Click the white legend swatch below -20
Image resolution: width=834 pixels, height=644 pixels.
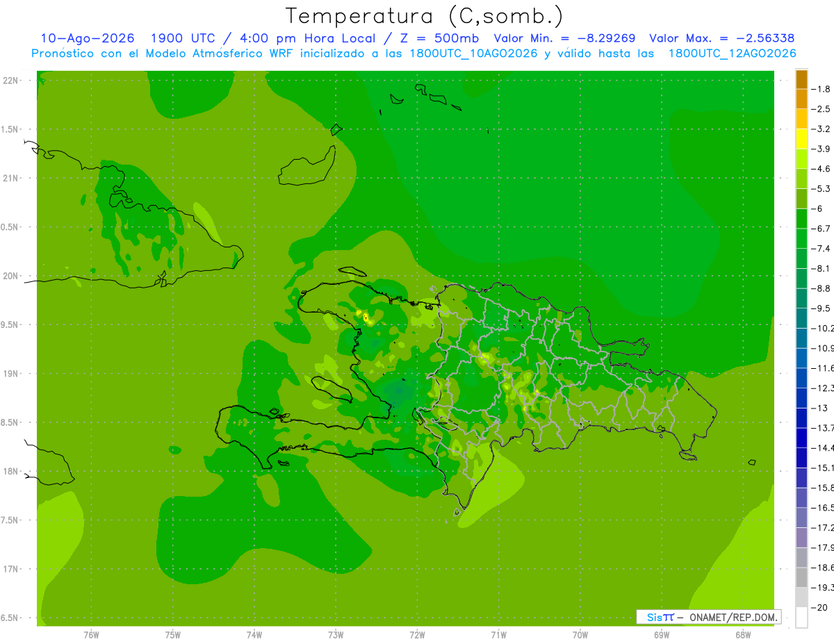tap(801, 617)
